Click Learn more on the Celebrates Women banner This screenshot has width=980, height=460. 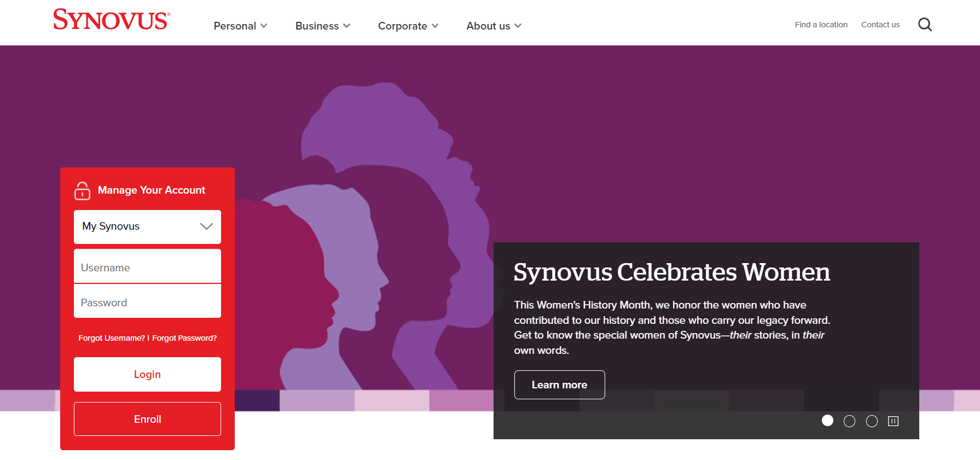(x=559, y=385)
